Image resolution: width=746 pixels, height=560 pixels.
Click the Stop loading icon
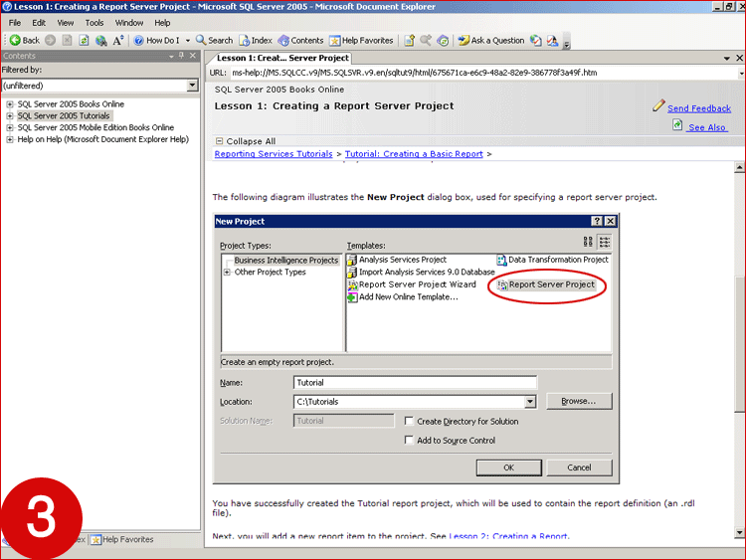coord(67,41)
